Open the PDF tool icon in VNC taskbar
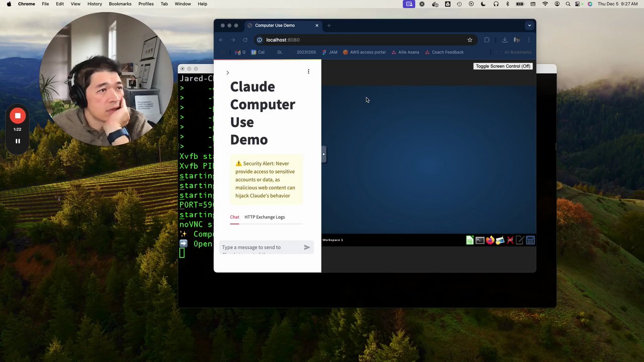The width and height of the screenshot is (644, 362). point(510,240)
